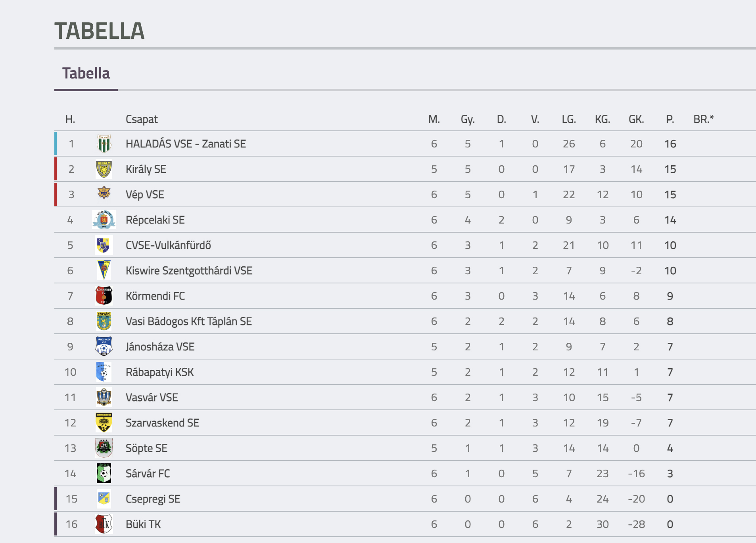
Task: Open the Kiswire Szentgotthárdi VSE team link
Action: coord(189,271)
